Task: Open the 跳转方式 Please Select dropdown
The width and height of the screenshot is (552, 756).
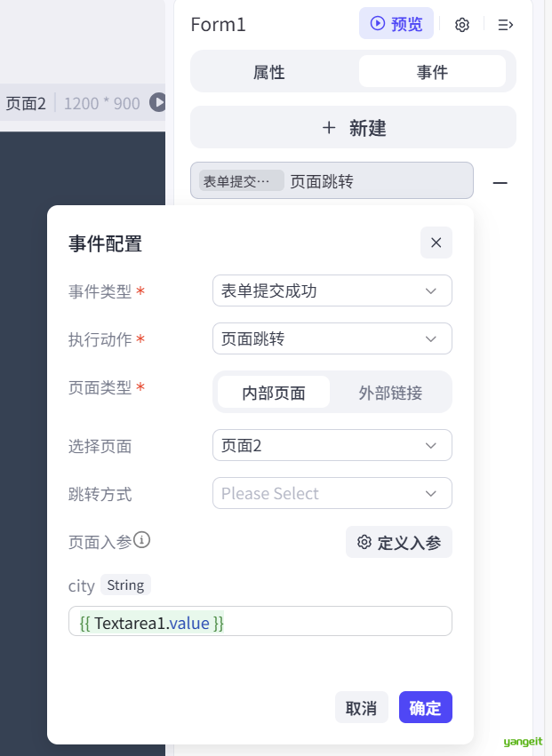Action: click(332, 493)
